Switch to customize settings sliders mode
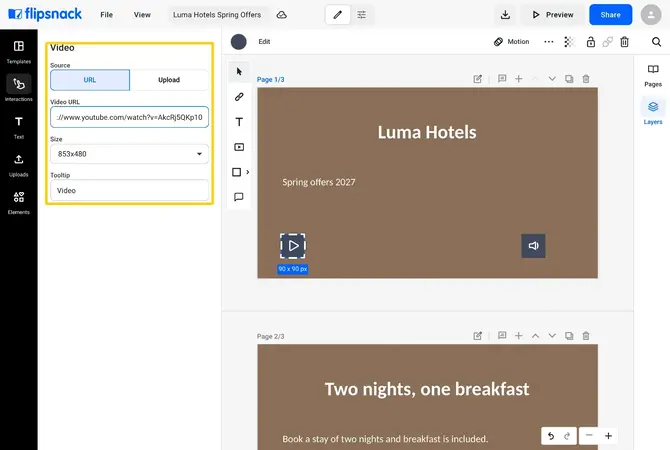 pos(361,15)
